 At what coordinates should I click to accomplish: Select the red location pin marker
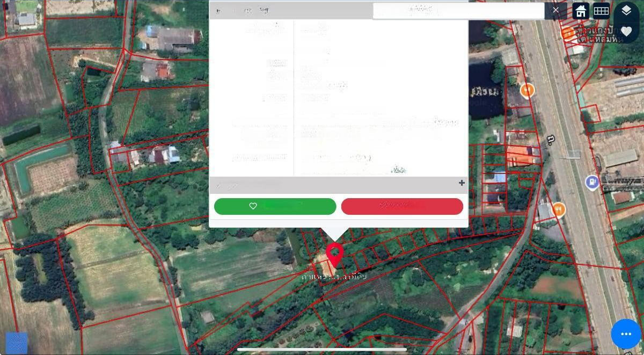(335, 253)
